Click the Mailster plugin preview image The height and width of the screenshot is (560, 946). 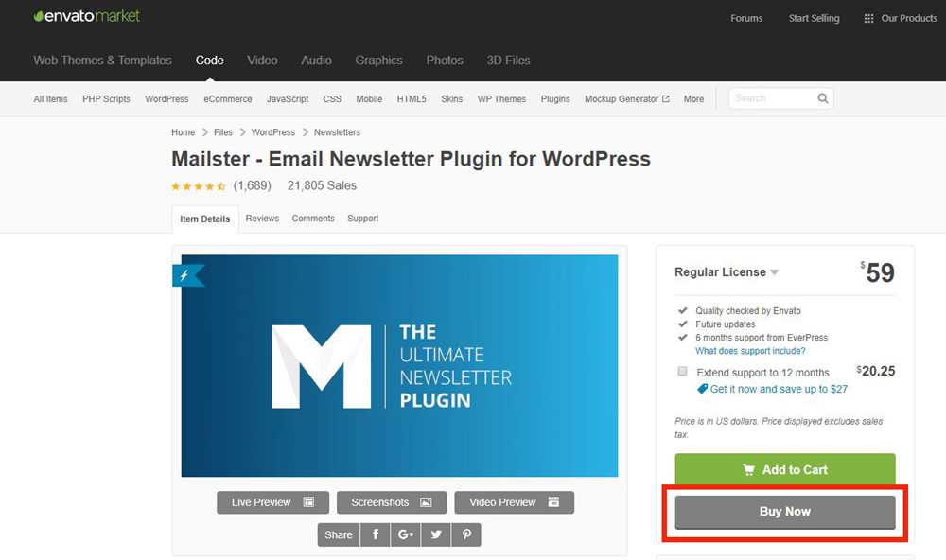(399, 366)
